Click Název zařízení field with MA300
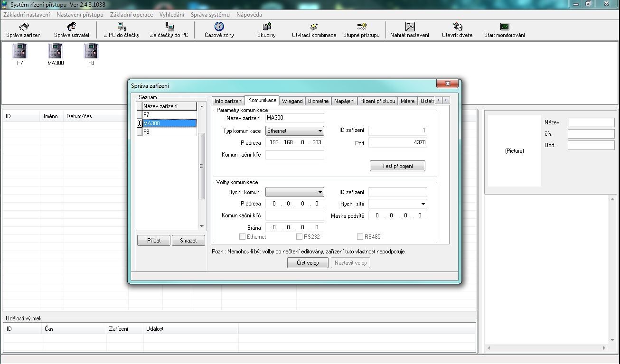This screenshot has width=620, height=364. (x=295, y=118)
